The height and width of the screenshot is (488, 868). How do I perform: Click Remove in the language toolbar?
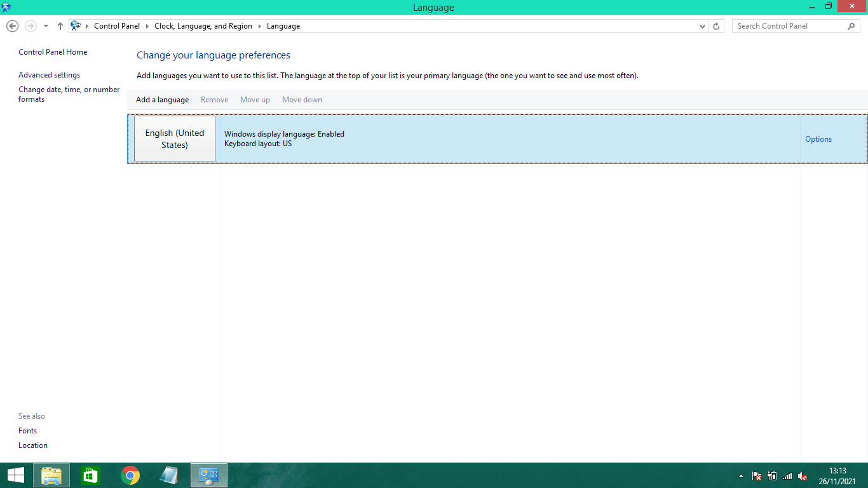(x=214, y=100)
